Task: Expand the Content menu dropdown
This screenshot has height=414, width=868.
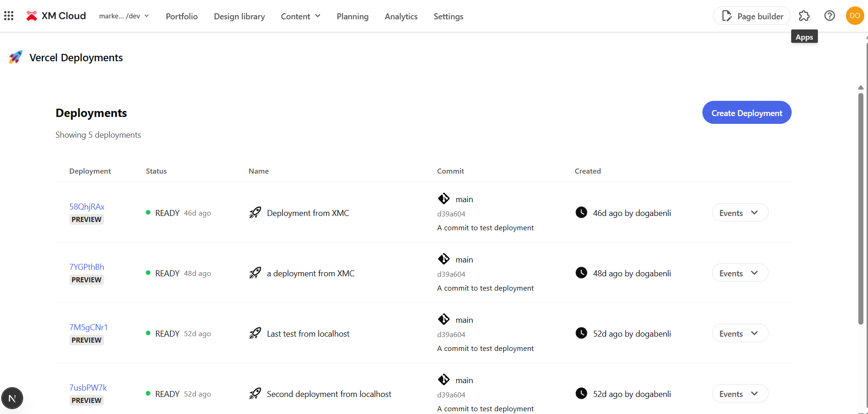Action: [x=300, y=17]
